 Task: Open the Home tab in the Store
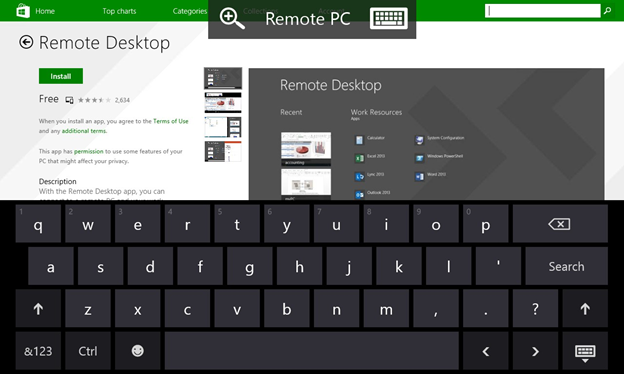[x=45, y=11]
